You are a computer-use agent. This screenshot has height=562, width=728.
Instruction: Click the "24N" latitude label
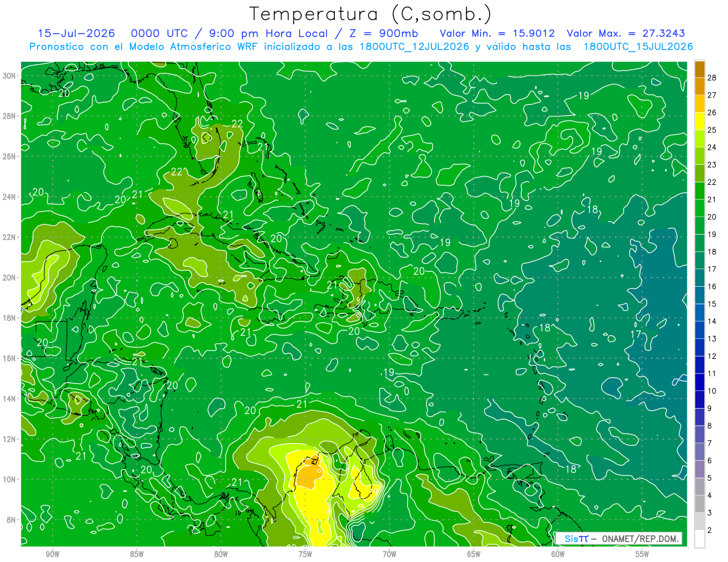[10, 197]
